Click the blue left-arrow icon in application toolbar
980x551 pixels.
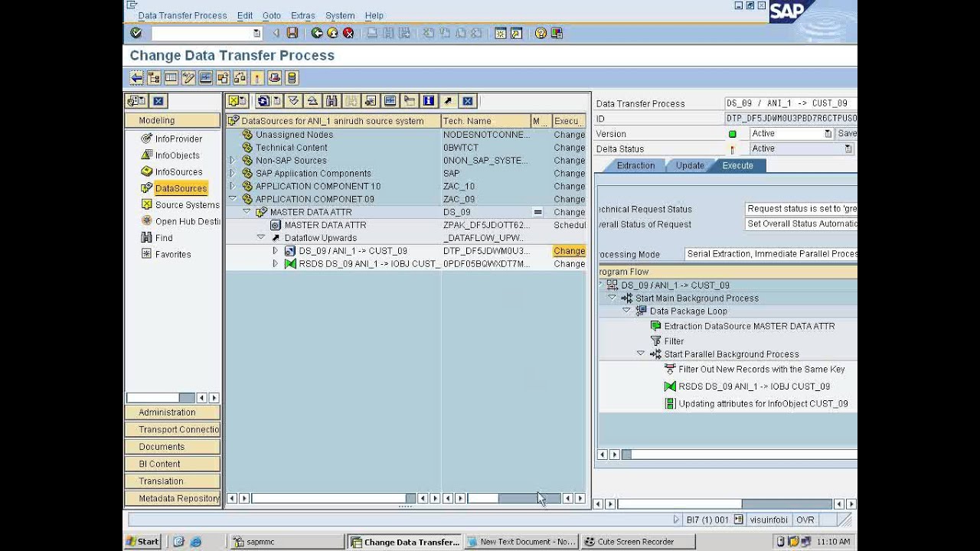[136, 77]
